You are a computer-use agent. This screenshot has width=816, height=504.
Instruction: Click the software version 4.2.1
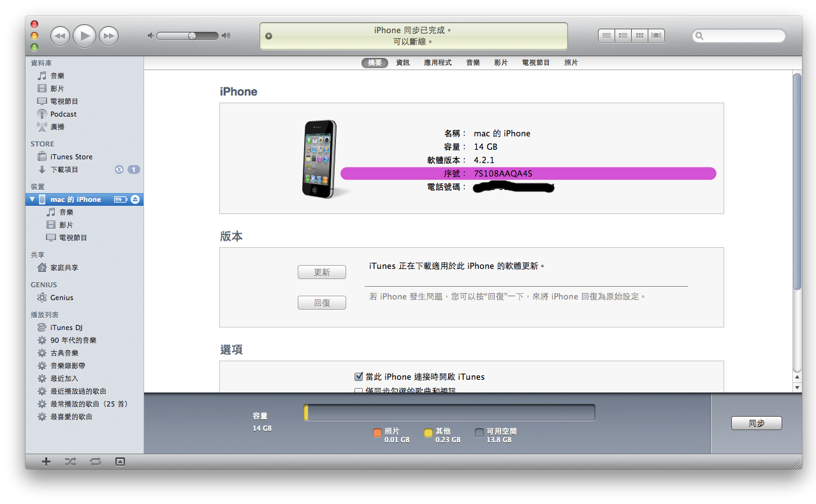pyautogui.click(x=484, y=160)
